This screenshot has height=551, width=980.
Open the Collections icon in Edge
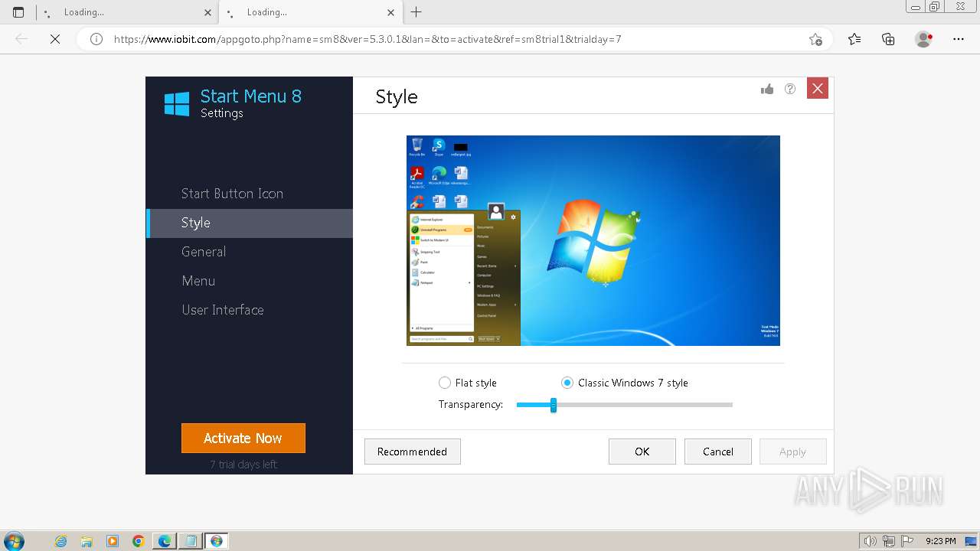888,39
